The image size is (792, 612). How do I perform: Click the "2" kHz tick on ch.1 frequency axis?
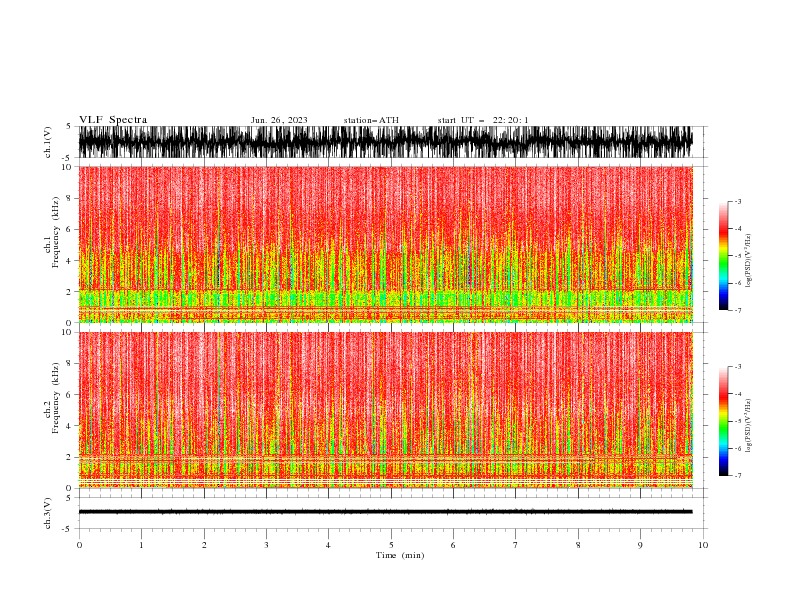point(69,292)
